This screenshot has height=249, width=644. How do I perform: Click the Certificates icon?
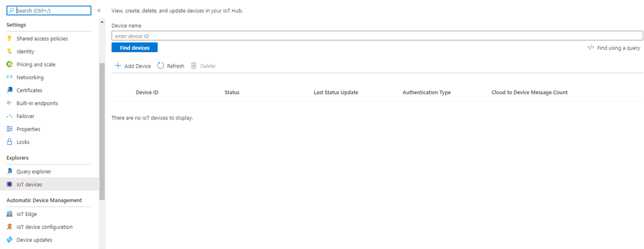(9, 90)
